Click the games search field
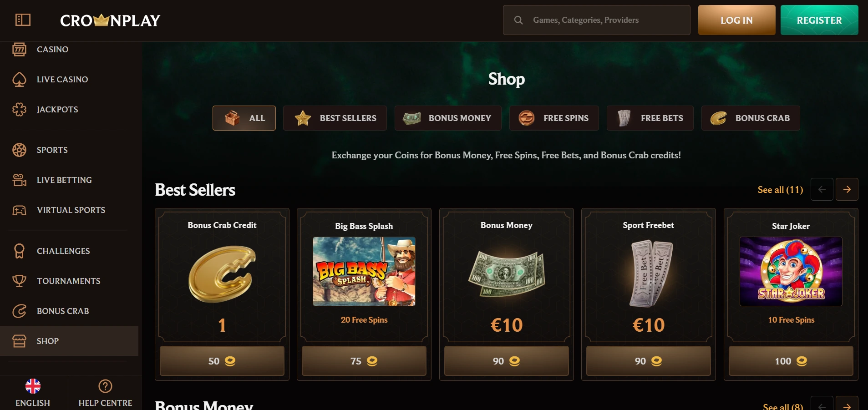This screenshot has height=410, width=868. pyautogui.click(x=596, y=20)
